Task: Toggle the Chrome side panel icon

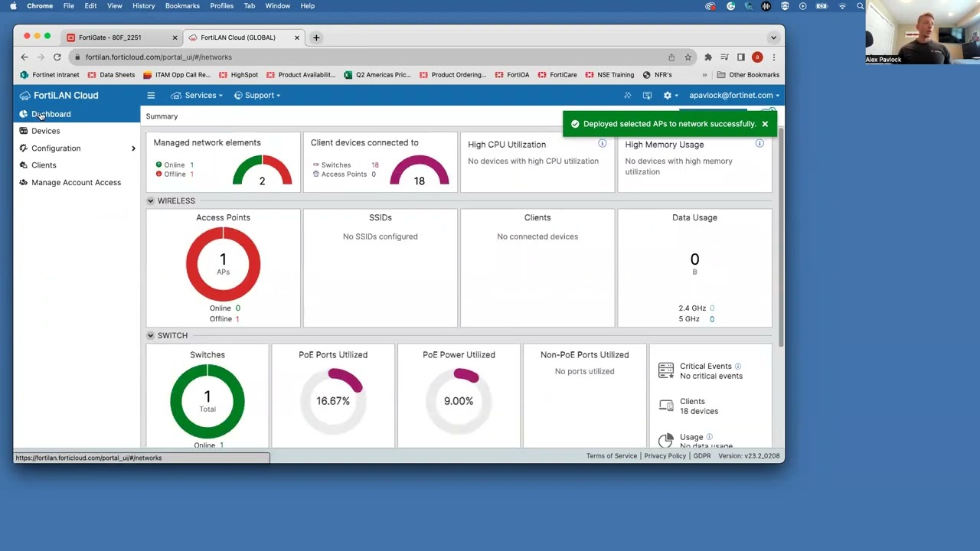Action: tap(740, 57)
